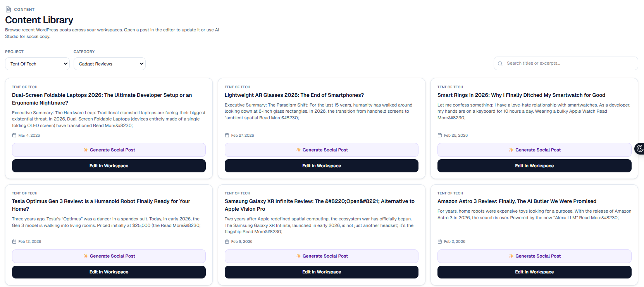Click the excerpt starting 'Let me confess something'
Image resolution: width=644 pixels, height=287 pixels.
534,111
